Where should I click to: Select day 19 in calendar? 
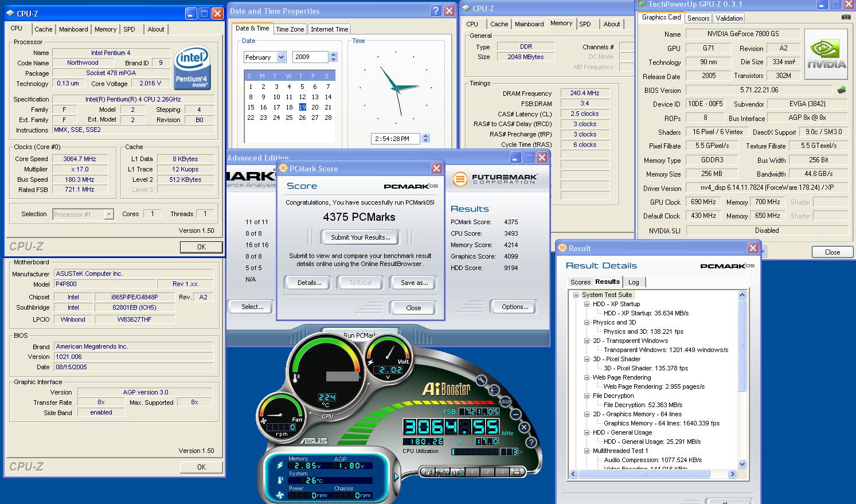click(302, 107)
